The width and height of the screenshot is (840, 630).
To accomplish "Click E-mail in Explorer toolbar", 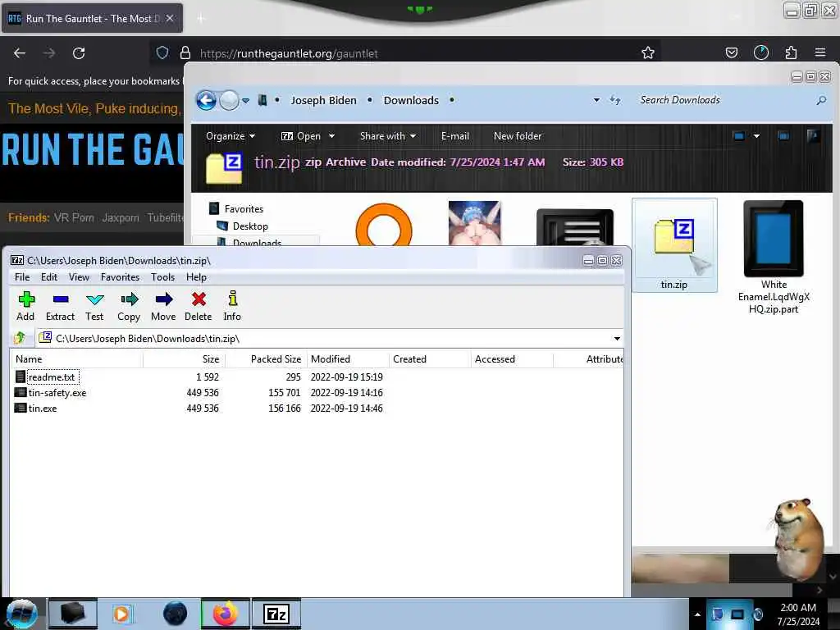I will (x=454, y=136).
